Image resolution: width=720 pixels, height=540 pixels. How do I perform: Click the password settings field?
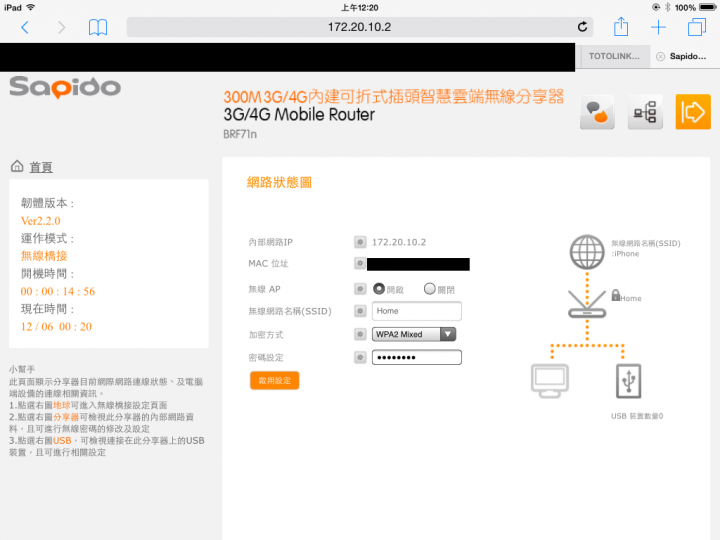click(x=416, y=357)
